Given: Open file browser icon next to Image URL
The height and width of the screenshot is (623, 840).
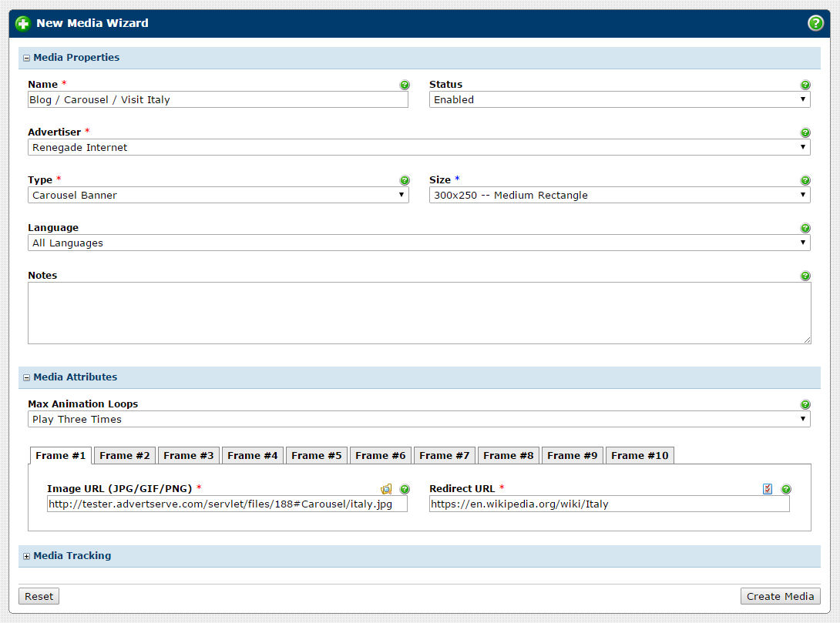Looking at the screenshot, I should click(x=386, y=489).
